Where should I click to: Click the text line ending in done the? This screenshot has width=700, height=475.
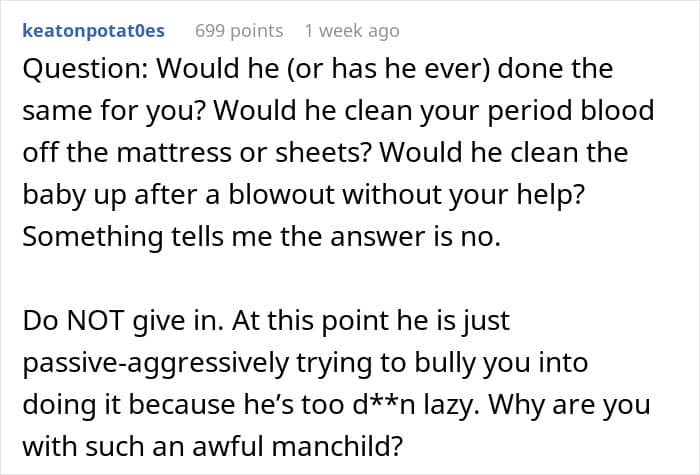click(317, 71)
